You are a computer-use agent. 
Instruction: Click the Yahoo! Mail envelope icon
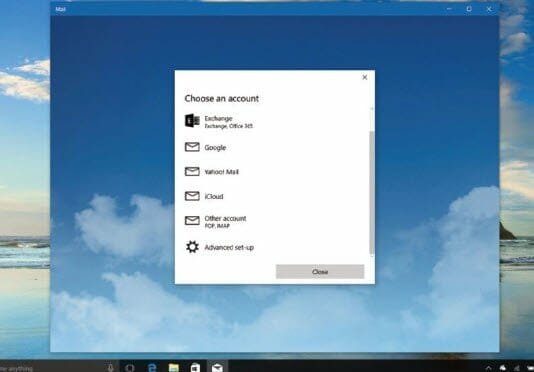point(192,171)
